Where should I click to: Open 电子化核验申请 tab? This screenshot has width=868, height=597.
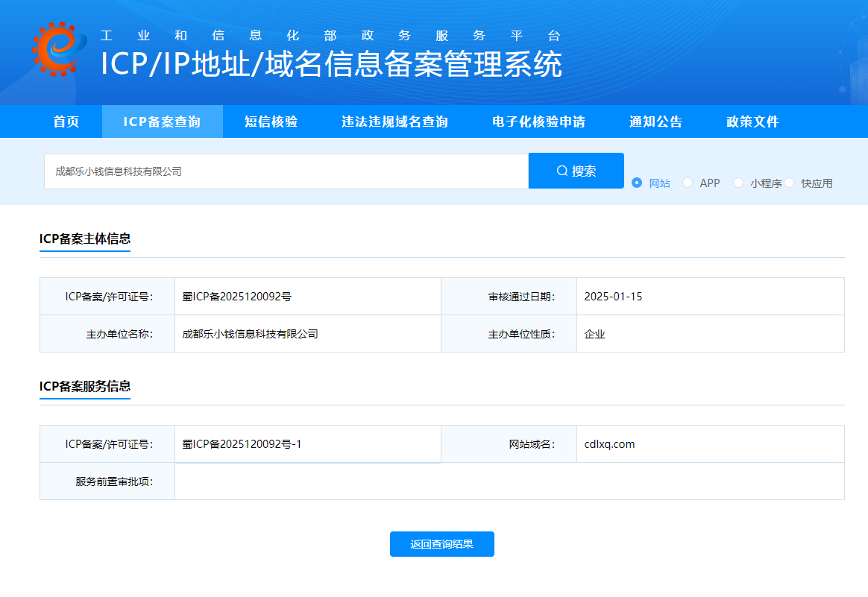pyautogui.click(x=538, y=121)
